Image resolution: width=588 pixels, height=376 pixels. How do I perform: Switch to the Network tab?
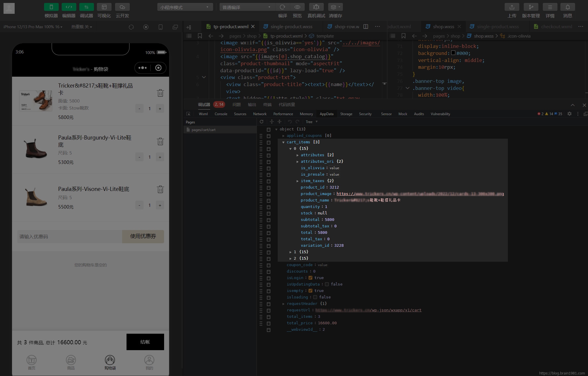pos(260,114)
